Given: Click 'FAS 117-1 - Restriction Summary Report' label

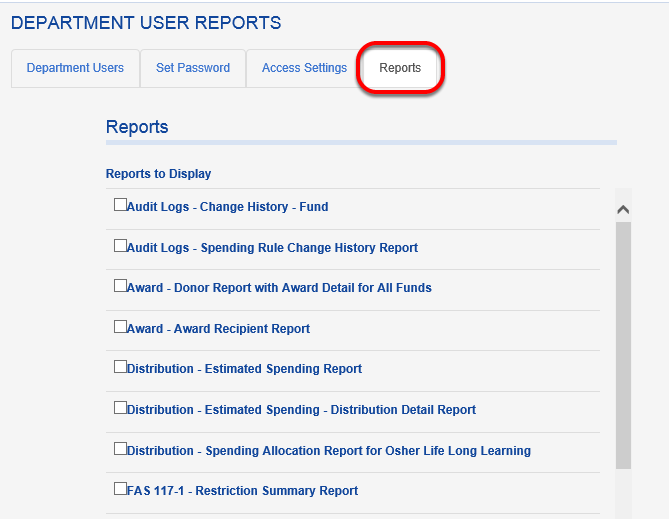Looking at the screenshot, I should point(242,491).
